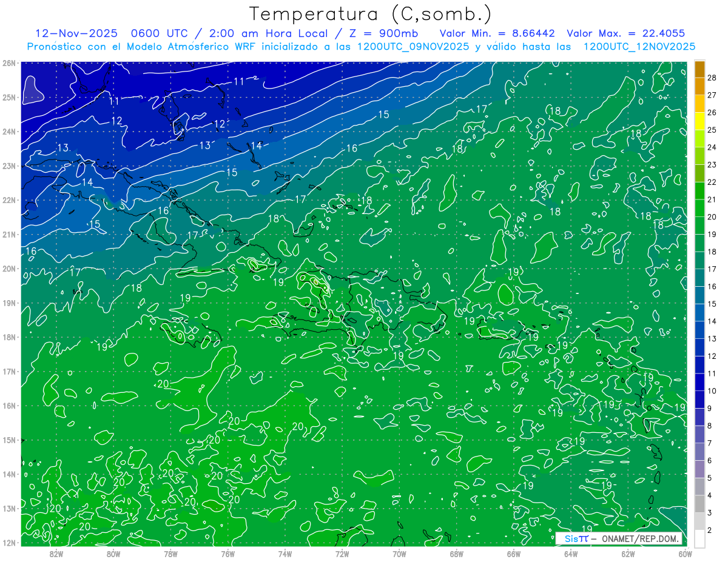Pick the dark orange swatch above label 28
The height and width of the screenshot is (562, 728).
pos(700,69)
